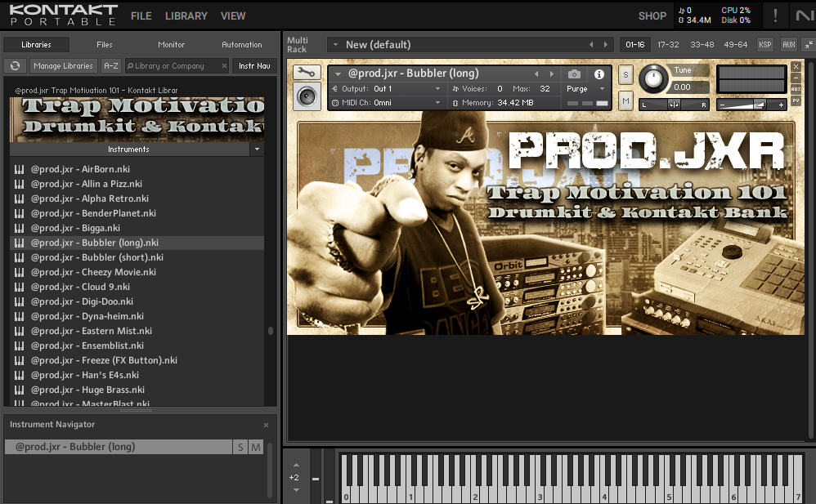Select the Libraries tab
The height and width of the screenshot is (504, 816).
coord(36,45)
